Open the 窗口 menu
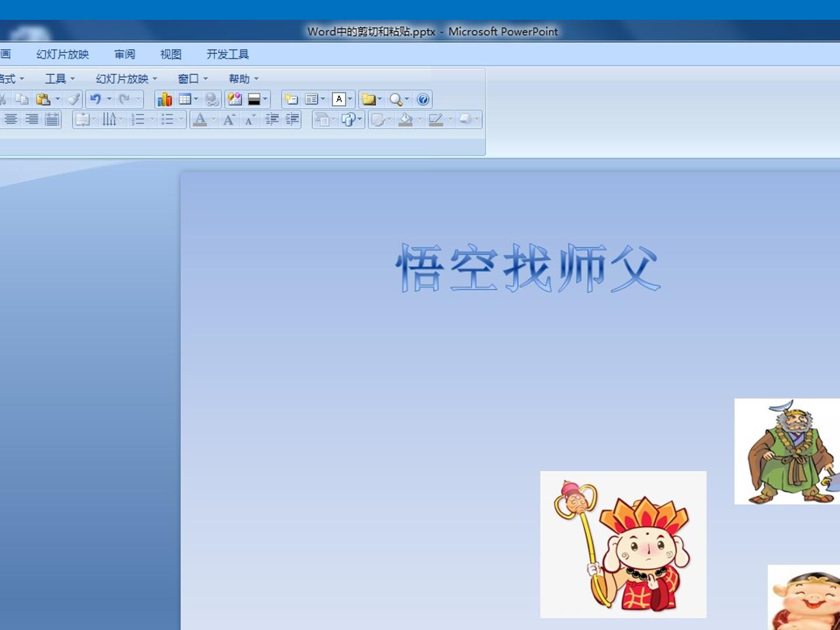Viewport: 840px width, 630px height. coord(193,79)
